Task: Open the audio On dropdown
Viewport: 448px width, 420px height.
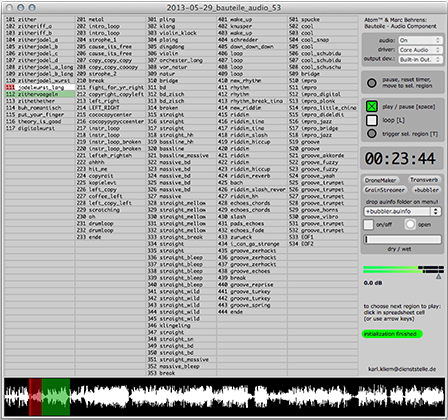Action: pyautogui.click(x=420, y=40)
